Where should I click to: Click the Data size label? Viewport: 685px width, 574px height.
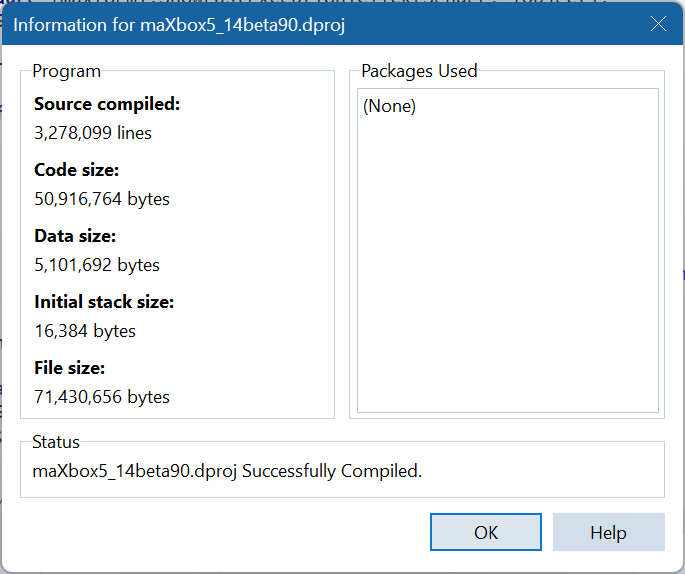[x=75, y=236]
